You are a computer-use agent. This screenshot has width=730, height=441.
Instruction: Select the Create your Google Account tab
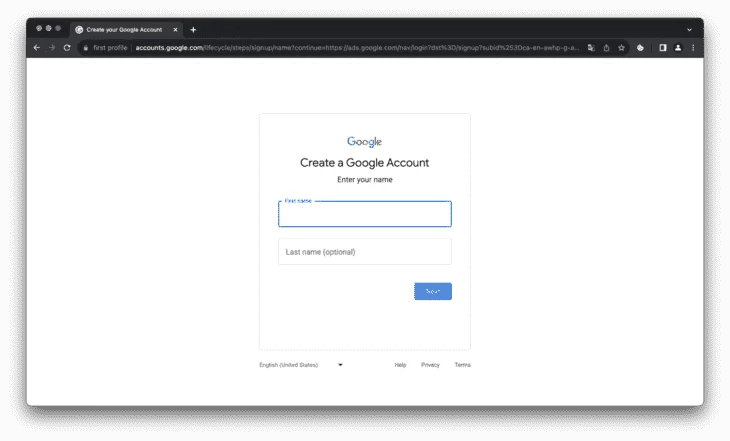pyautogui.click(x=124, y=30)
